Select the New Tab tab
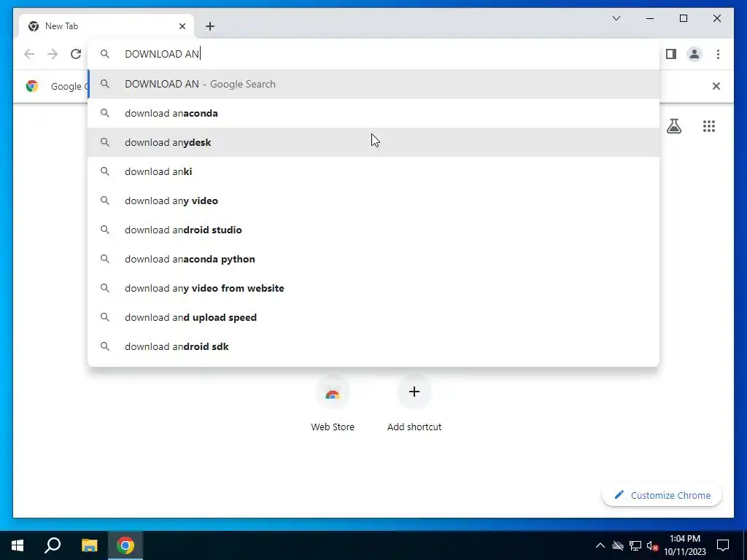 (x=107, y=26)
